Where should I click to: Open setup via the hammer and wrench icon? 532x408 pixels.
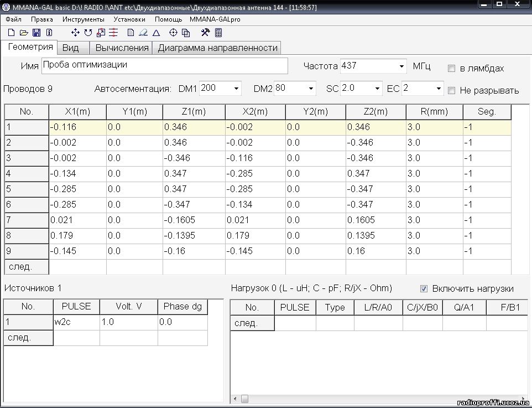205,33
